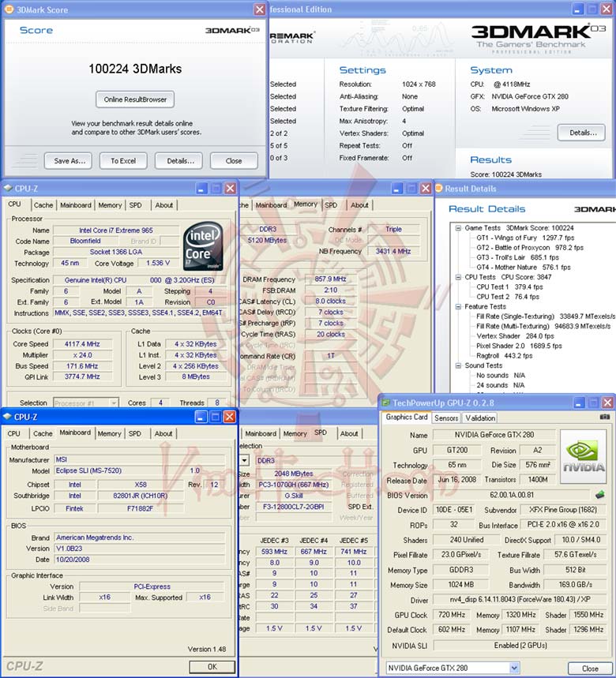
Task: Collapse the Sound Tests tree node
Action: 458,365
